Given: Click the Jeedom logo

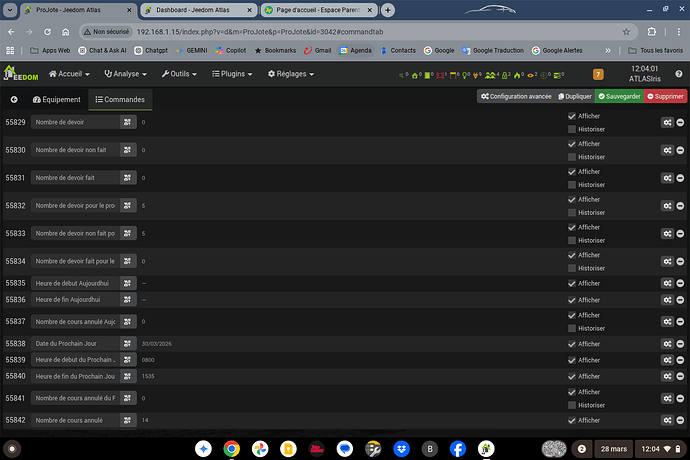Looking at the screenshot, I should pyautogui.click(x=21, y=74).
